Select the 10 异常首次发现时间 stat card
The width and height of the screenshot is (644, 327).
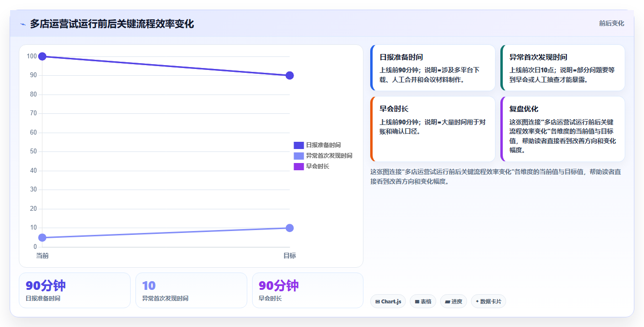coord(191,290)
